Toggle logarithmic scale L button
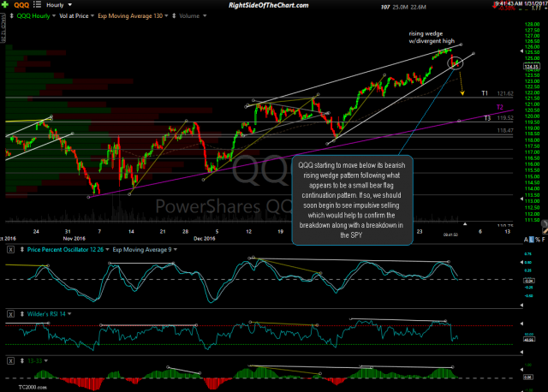The width and height of the screenshot is (548, 392). coord(532,240)
